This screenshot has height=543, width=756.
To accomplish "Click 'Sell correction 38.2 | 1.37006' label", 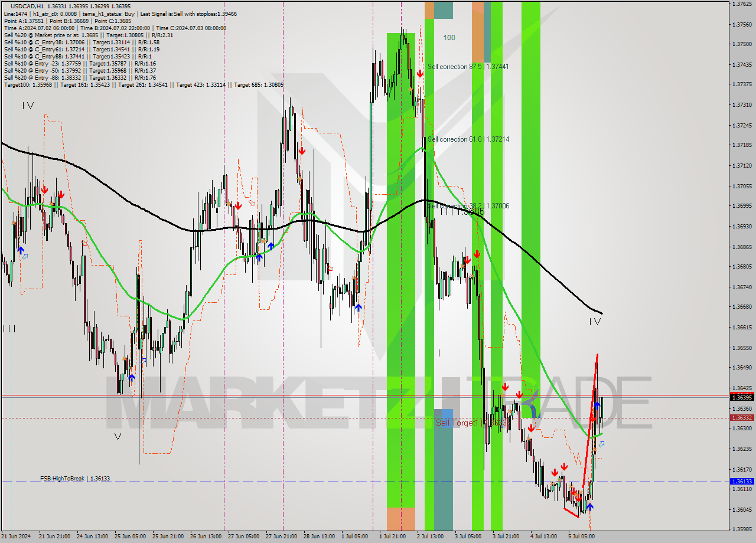I will (468, 206).
